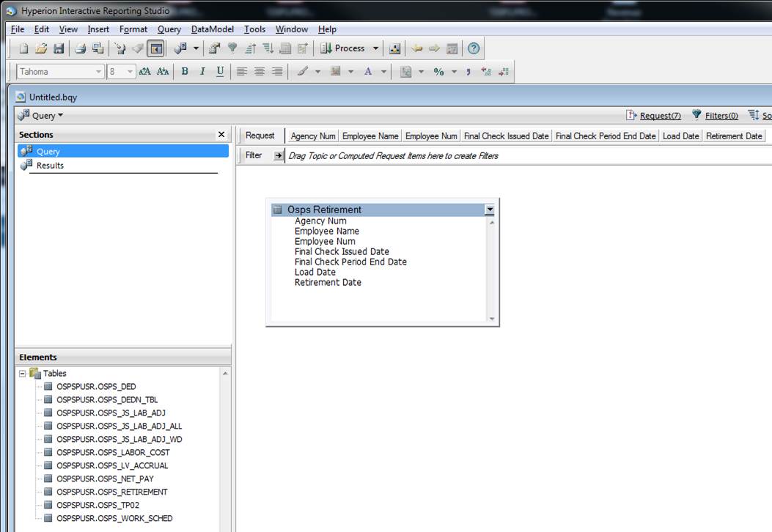Go forward with the right arrow icon
This screenshot has width=772, height=532.
coord(434,48)
